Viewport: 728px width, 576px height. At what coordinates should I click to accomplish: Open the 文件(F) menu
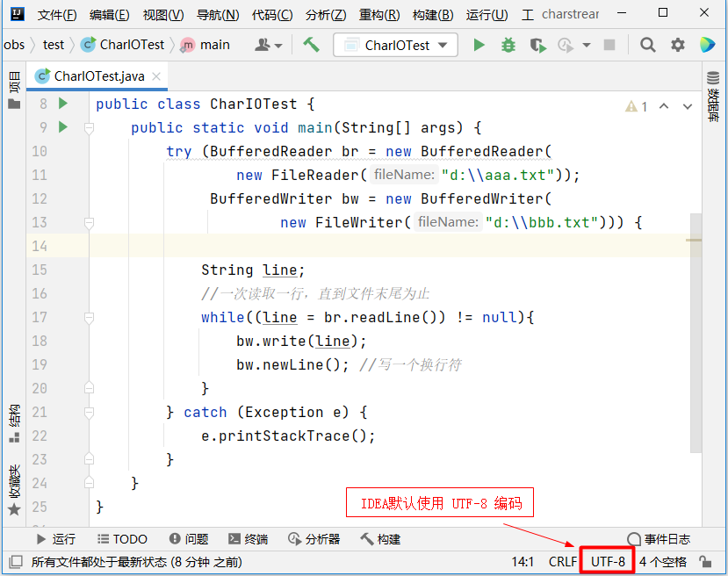[57, 15]
